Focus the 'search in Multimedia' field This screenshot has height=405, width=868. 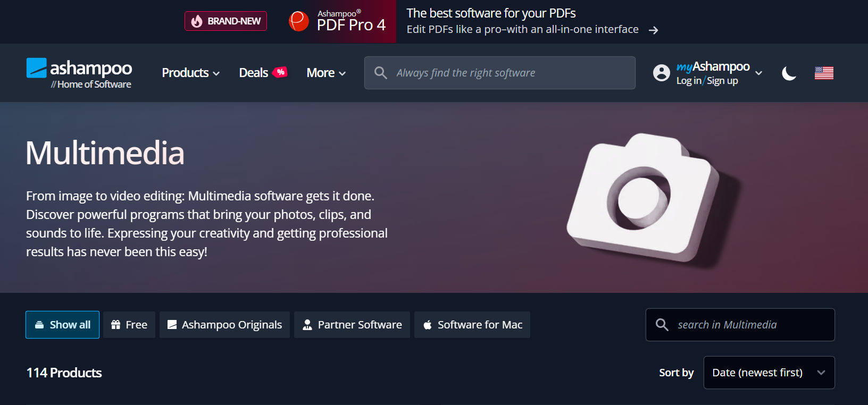point(740,325)
